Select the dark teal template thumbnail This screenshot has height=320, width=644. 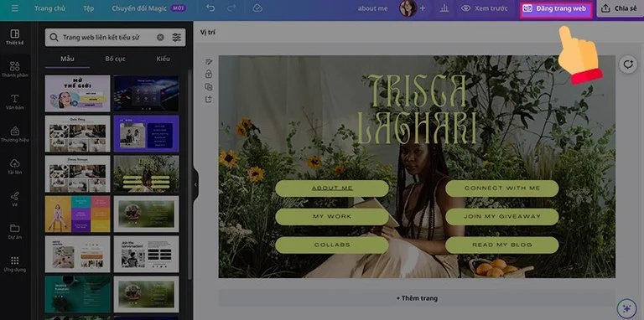[x=78, y=294]
